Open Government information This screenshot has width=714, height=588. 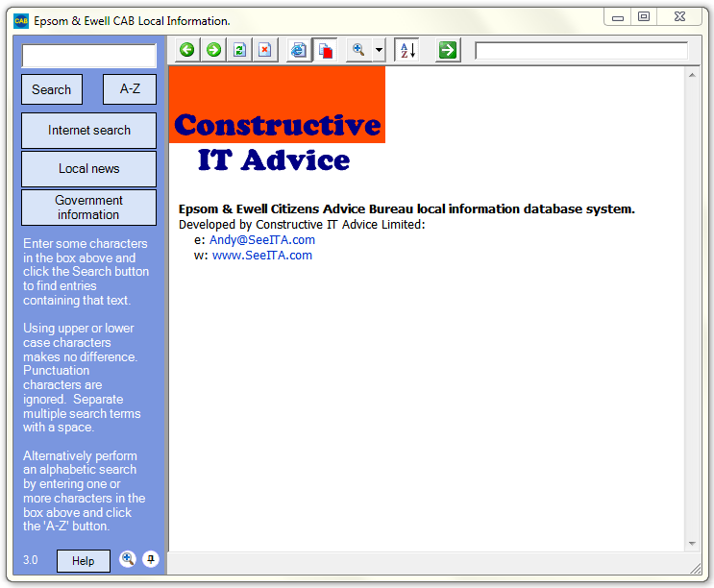click(x=88, y=208)
